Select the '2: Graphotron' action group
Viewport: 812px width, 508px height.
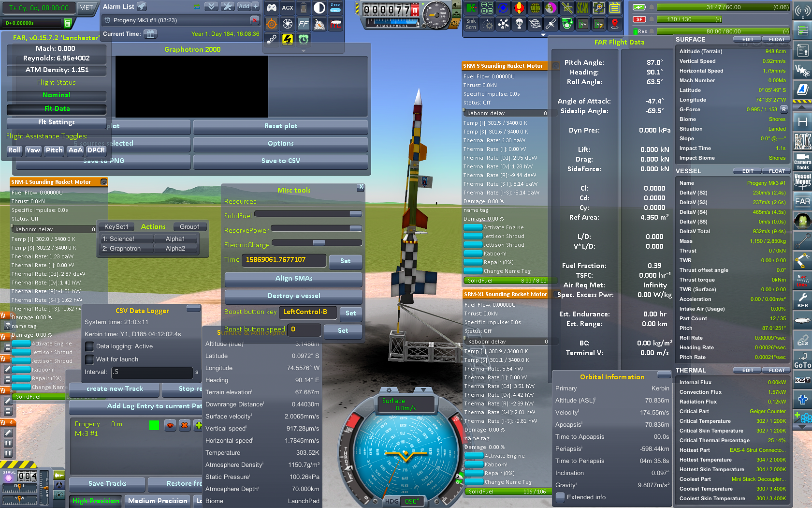coord(127,248)
